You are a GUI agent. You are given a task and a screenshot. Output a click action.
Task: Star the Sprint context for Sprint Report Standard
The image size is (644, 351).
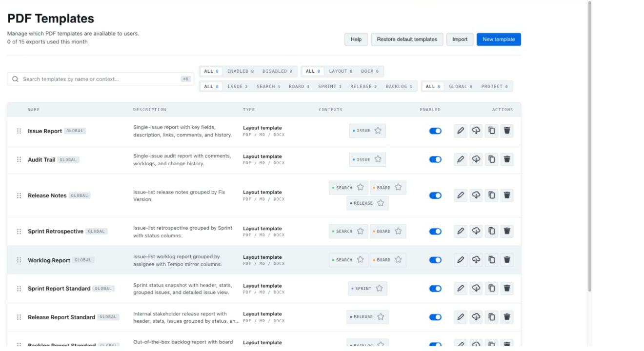379,289
